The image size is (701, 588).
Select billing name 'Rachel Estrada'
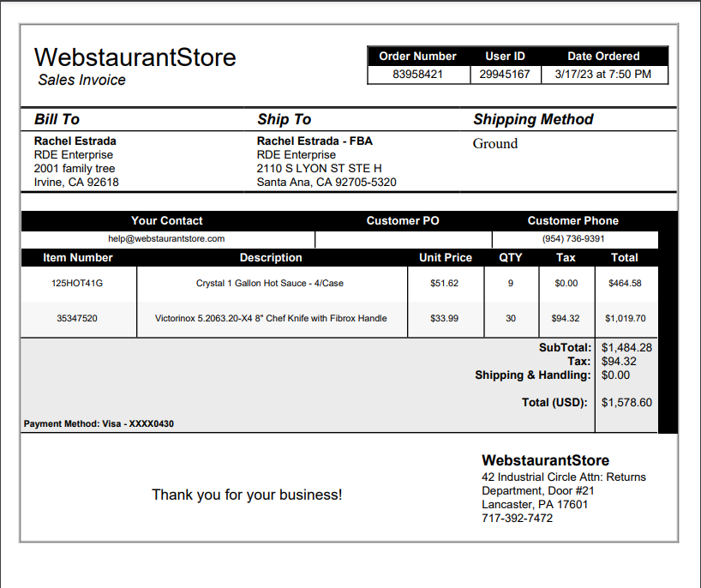click(75, 141)
